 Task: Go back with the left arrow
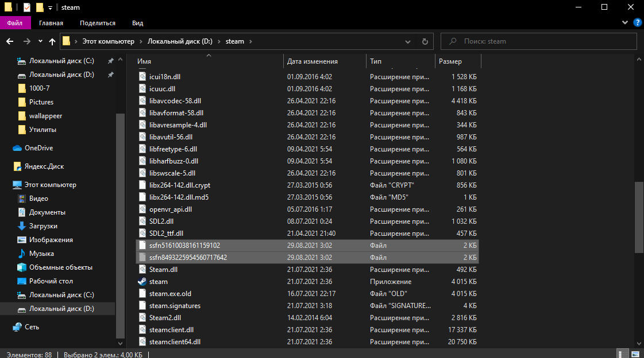pos(10,41)
